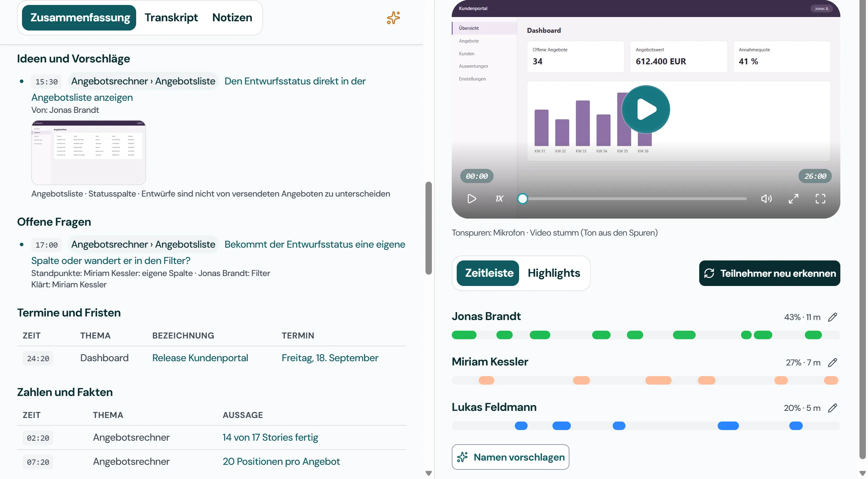Click the 20 Positionen pro Angebot statement
Screen dimensions: 868x479
point(281,462)
